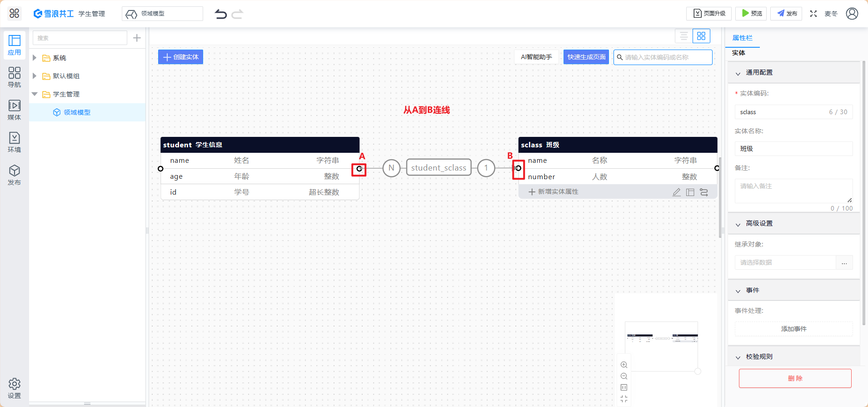
Task: Click the plus icon beside search box
Action: pyautogui.click(x=137, y=38)
